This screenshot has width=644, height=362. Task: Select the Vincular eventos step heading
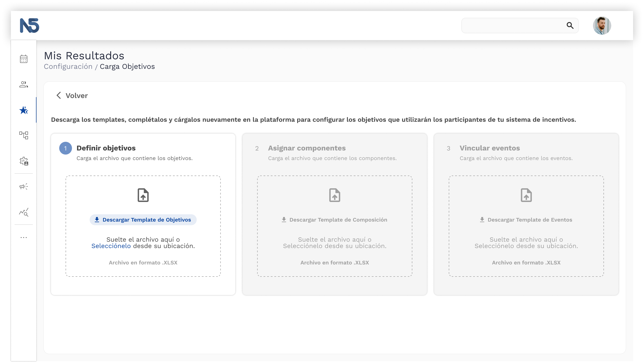[490, 148]
